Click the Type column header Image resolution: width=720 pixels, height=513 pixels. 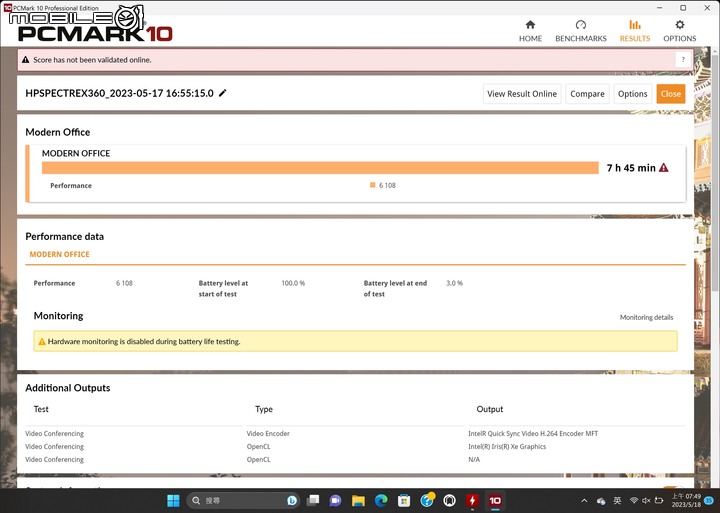click(x=264, y=409)
